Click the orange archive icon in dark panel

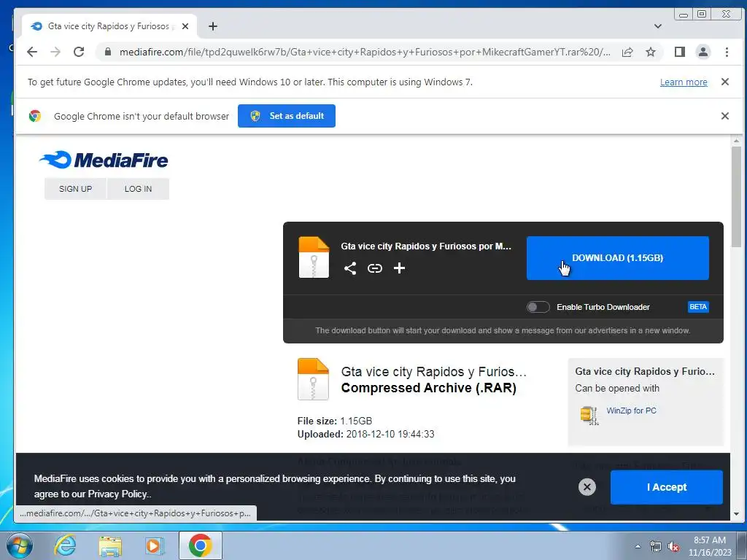pos(314,257)
